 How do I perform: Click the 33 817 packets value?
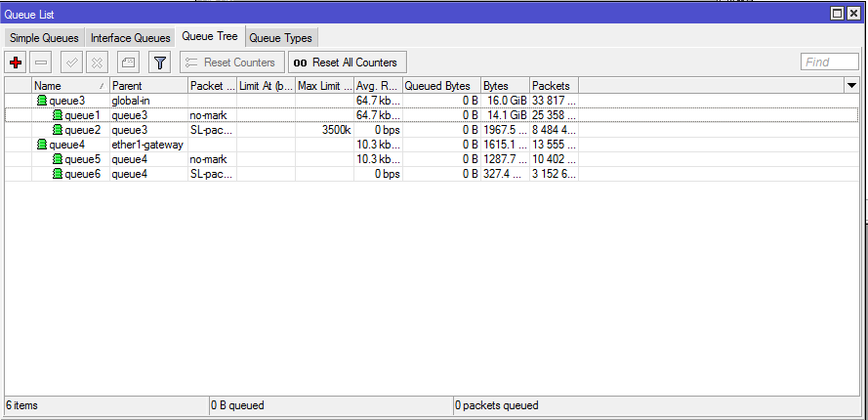point(555,101)
